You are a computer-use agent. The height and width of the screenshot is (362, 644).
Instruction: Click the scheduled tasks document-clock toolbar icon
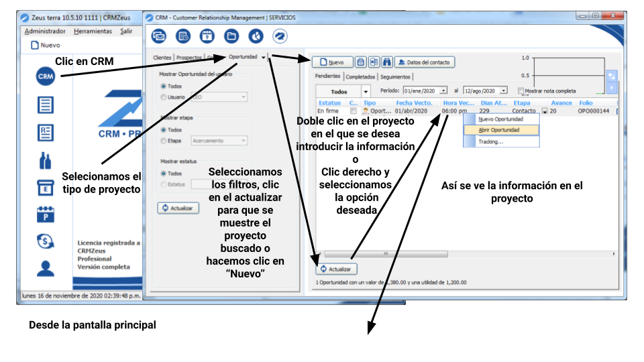point(183,36)
